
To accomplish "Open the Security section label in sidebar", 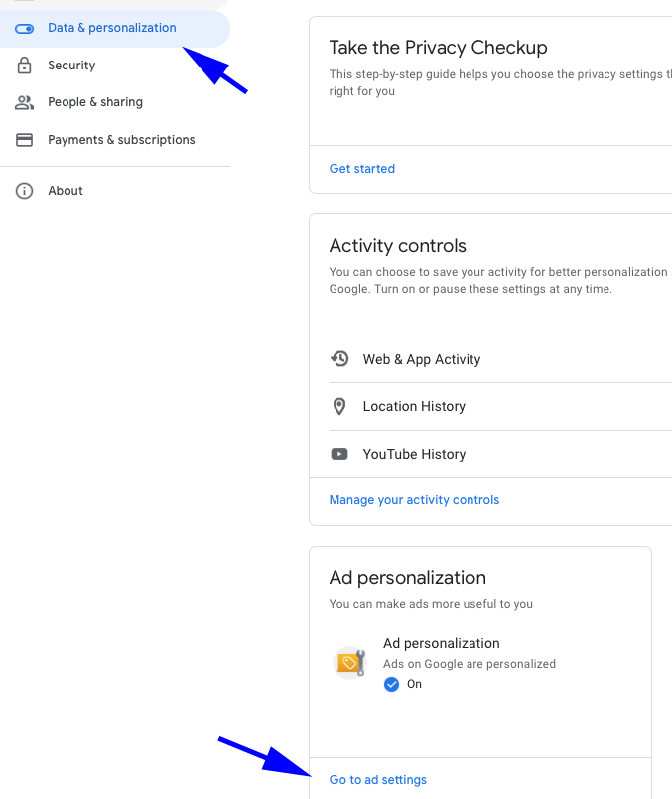I will pyautogui.click(x=71, y=66).
